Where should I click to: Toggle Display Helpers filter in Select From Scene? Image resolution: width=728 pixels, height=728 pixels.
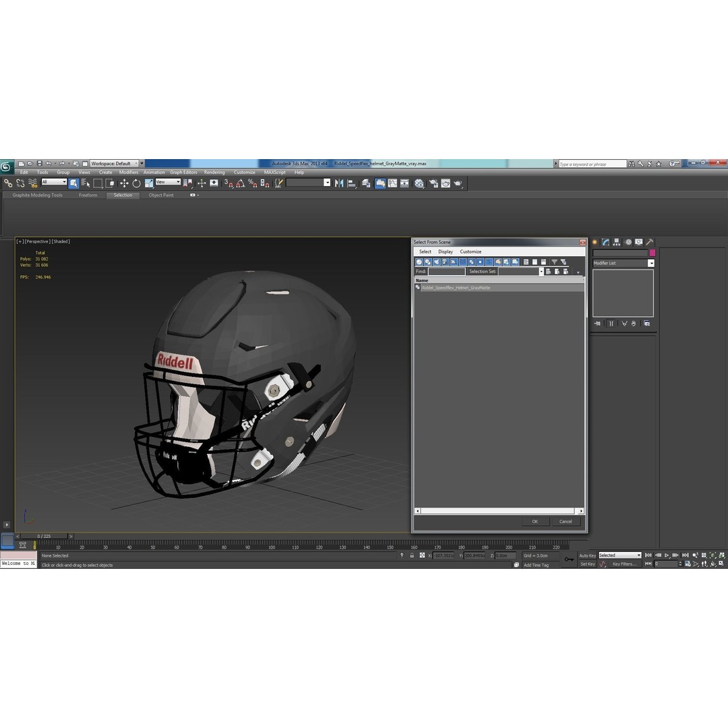tap(454, 262)
